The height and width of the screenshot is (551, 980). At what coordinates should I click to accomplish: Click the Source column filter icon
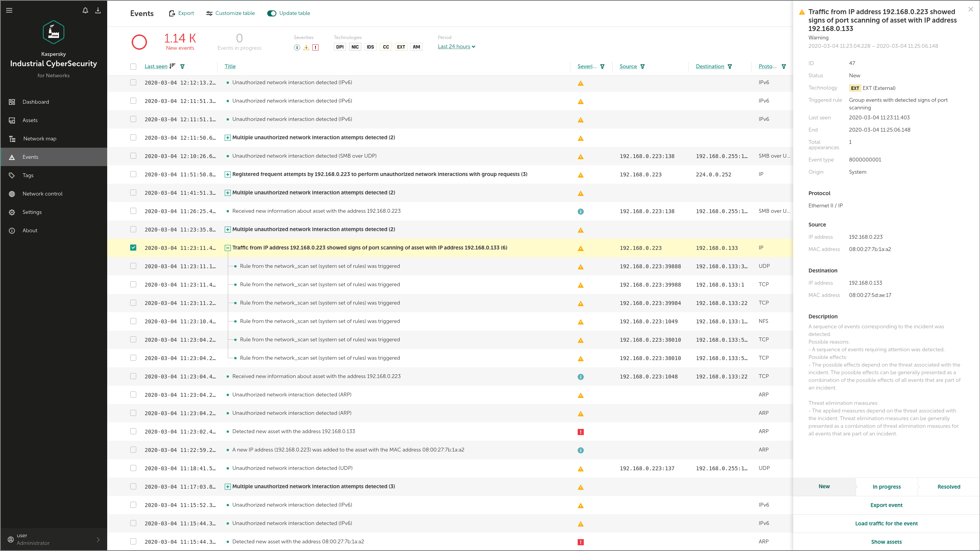coord(642,67)
